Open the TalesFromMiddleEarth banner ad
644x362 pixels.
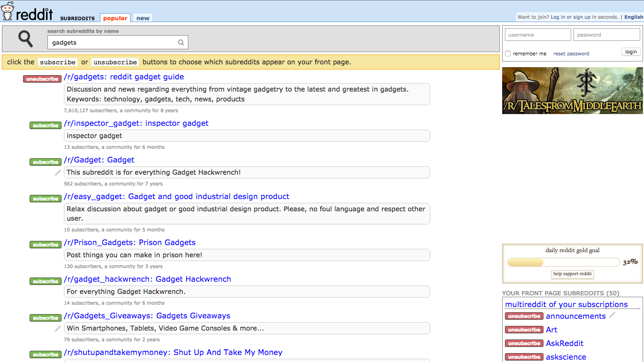(573, 90)
